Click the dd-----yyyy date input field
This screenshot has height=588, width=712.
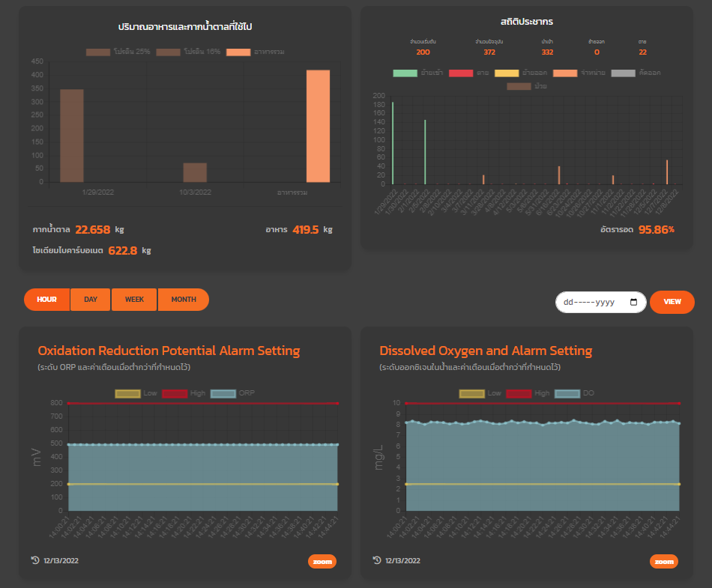tap(592, 302)
